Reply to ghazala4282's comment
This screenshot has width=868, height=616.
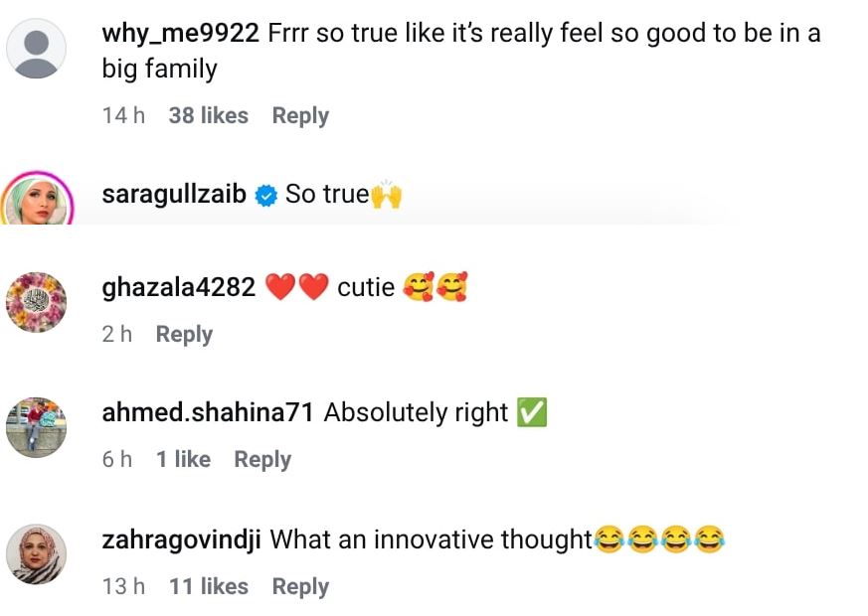click(x=184, y=334)
